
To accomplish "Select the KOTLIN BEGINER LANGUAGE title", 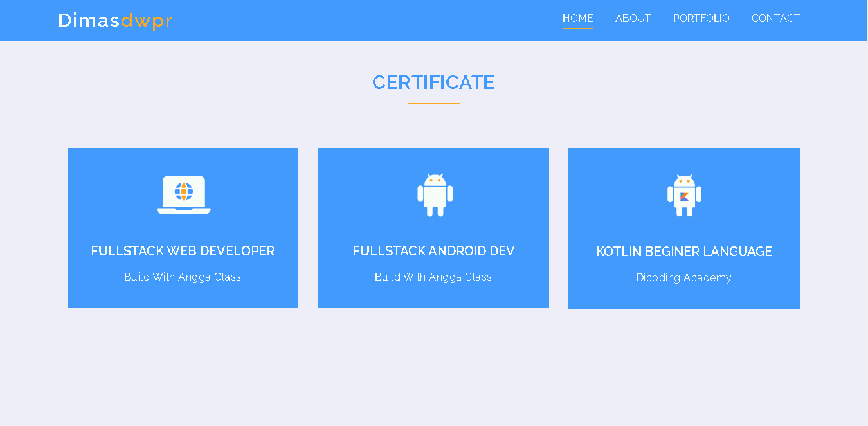I will 684,252.
